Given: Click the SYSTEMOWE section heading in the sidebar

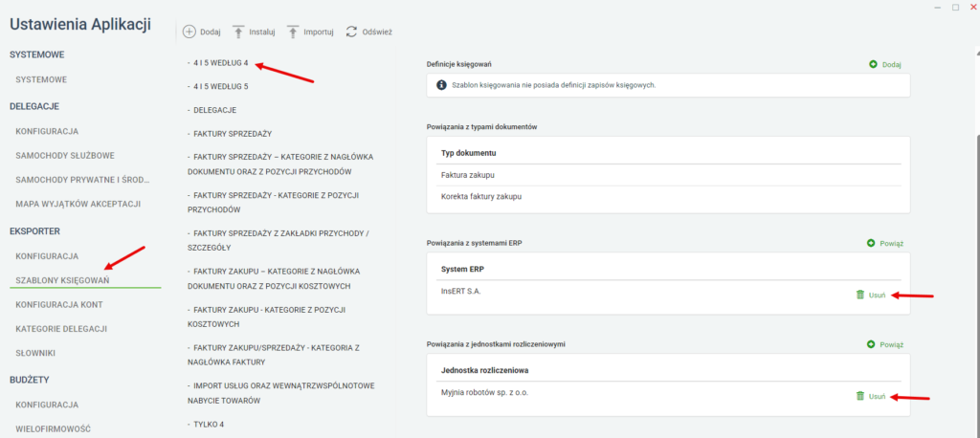Looking at the screenshot, I should (x=37, y=55).
